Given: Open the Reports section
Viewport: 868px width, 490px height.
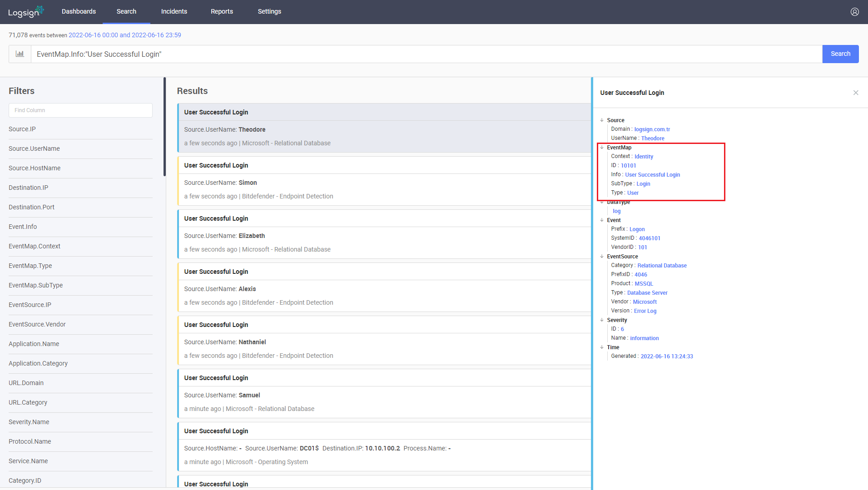Looking at the screenshot, I should (222, 12).
